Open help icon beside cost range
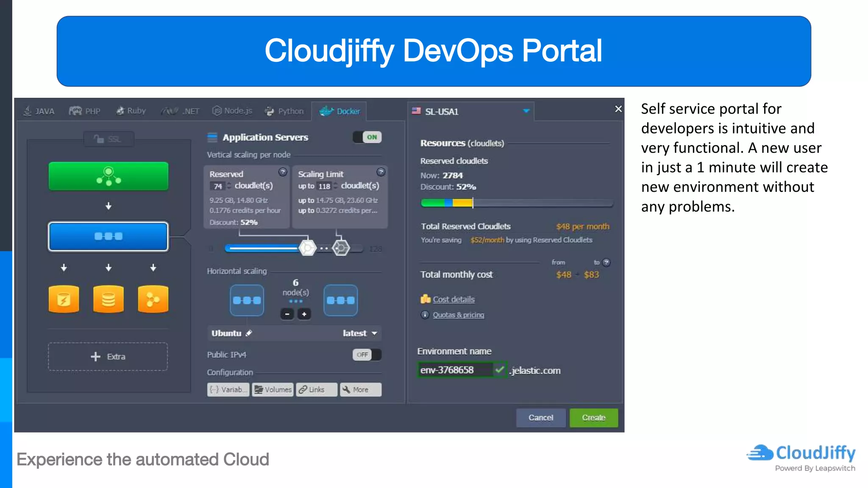 click(606, 263)
